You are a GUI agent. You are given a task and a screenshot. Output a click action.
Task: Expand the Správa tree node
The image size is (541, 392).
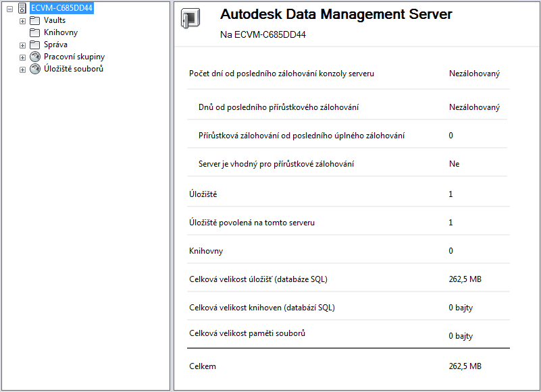[x=22, y=45]
